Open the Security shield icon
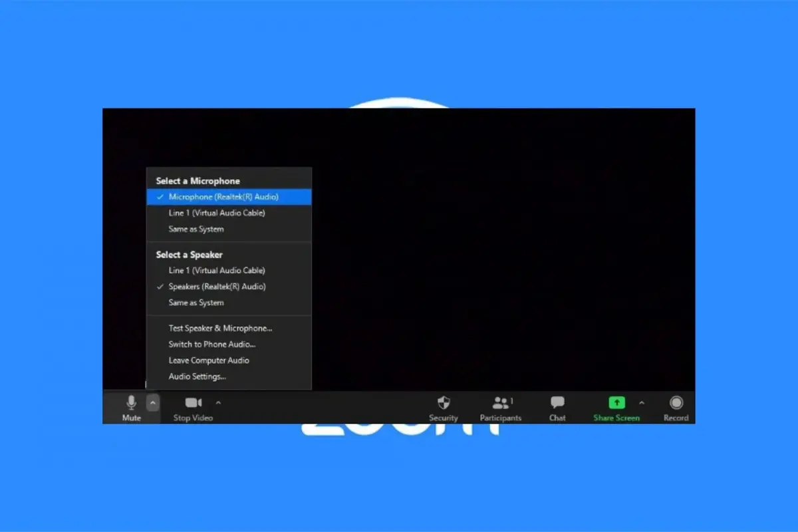 [x=444, y=403]
